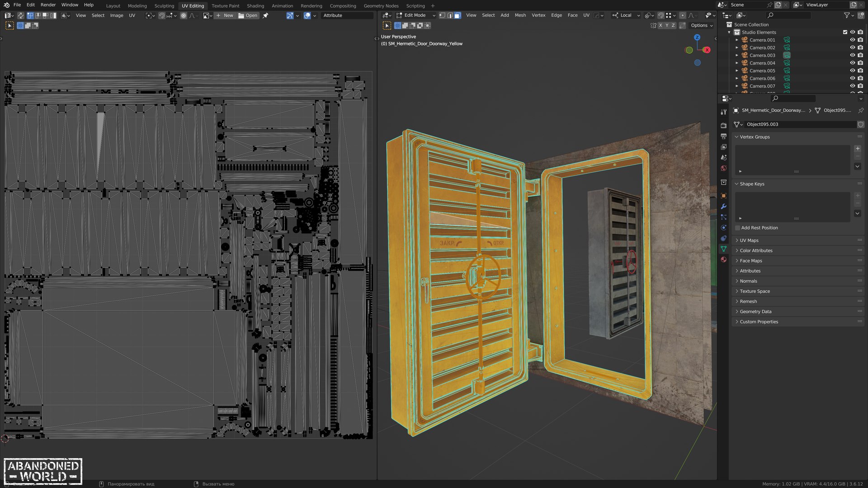
Task: Select UV island selection mode icon
Action: (x=53, y=15)
